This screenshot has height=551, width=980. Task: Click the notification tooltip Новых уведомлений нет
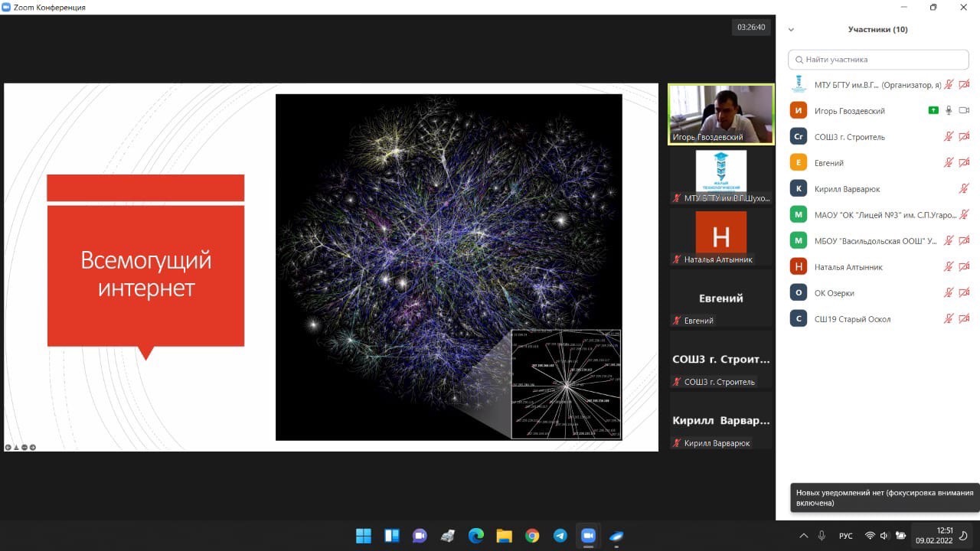coord(884,498)
